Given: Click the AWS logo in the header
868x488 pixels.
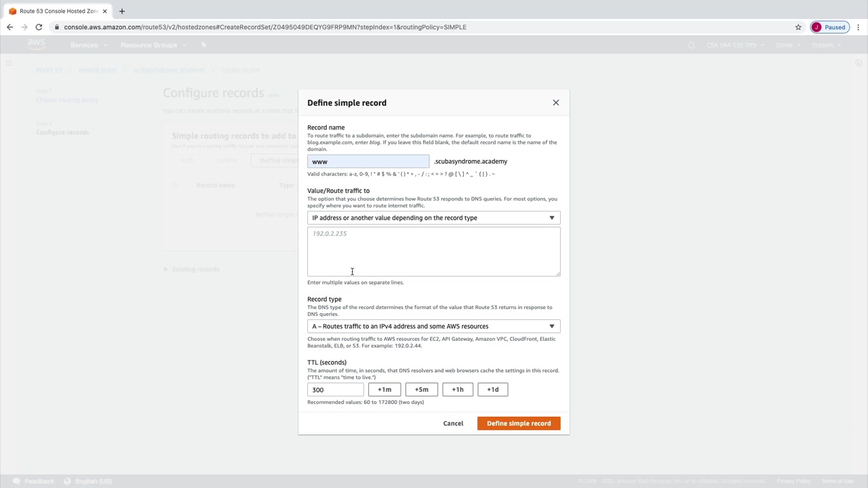Looking at the screenshot, I should coord(36,44).
